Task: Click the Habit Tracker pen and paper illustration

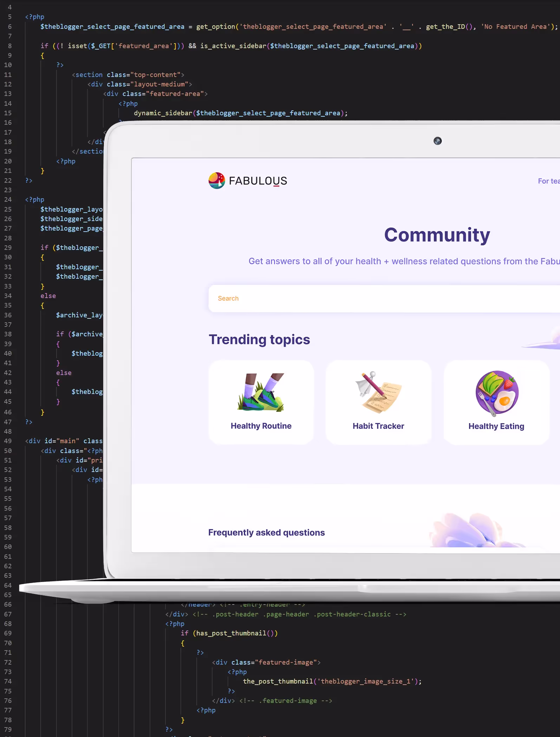Action: point(378,392)
